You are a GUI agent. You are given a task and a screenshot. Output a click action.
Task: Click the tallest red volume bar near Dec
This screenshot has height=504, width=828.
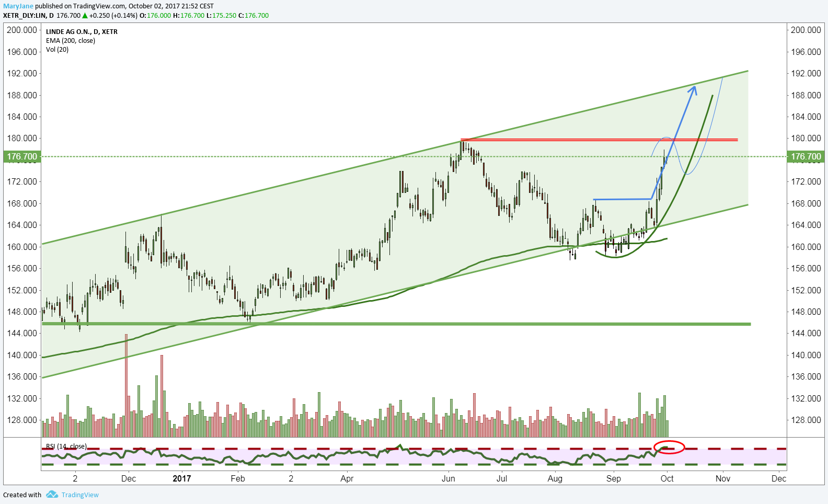click(x=126, y=386)
